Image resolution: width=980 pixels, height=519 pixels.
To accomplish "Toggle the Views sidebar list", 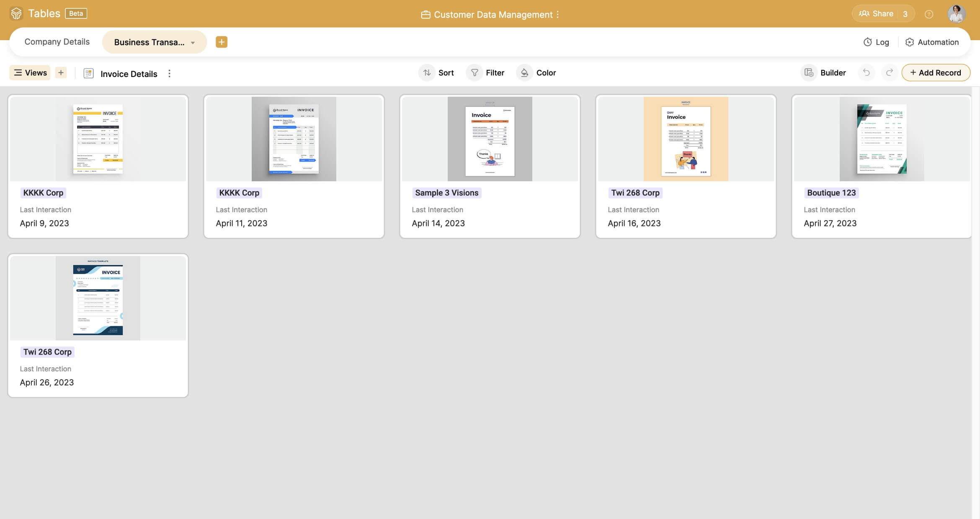I will 30,73.
